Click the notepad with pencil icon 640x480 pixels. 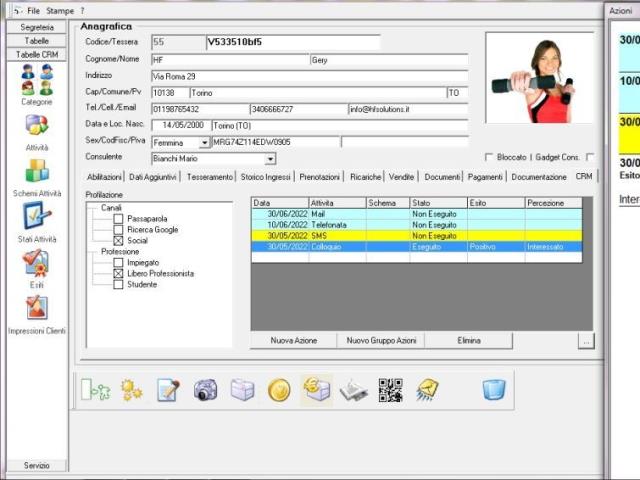pyautogui.click(x=168, y=390)
